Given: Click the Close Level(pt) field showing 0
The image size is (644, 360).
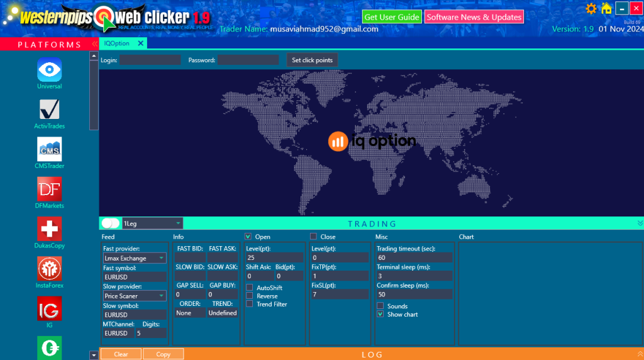Looking at the screenshot, I should [x=340, y=257].
